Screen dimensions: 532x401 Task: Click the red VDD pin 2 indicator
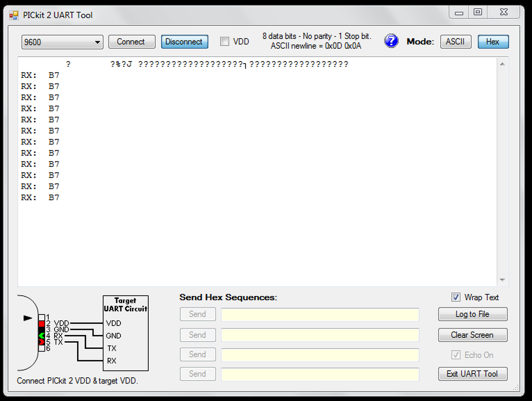[x=42, y=324]
